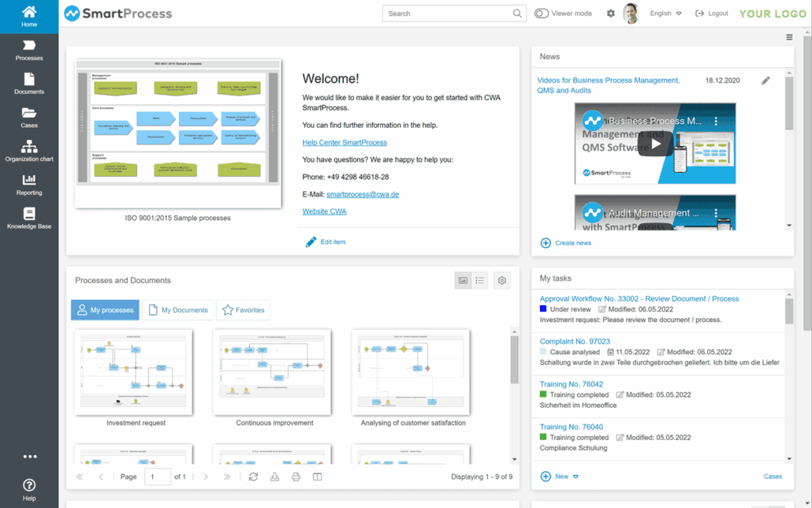Click Create news below the news feed
The height and width of the screenshot is (508, 812).
(567, 243)
